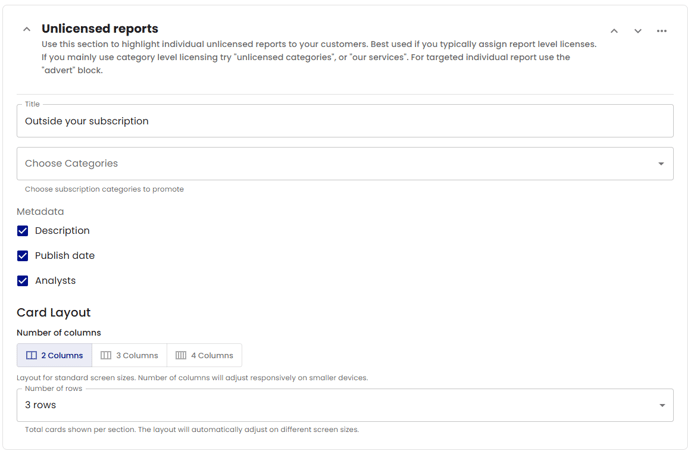688x454 pixels.
Task: Switch to 3 Columns layout
Action: coord(129,355)
